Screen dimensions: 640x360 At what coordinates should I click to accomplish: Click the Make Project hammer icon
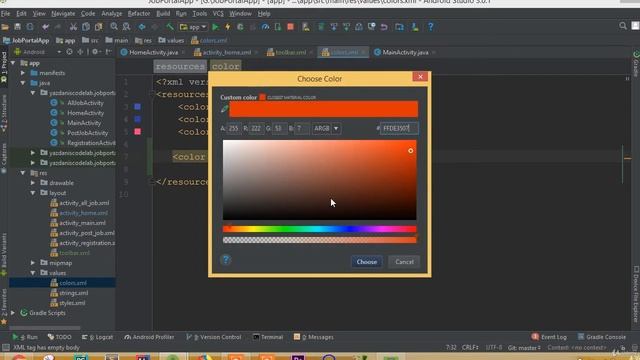(169, 27)
